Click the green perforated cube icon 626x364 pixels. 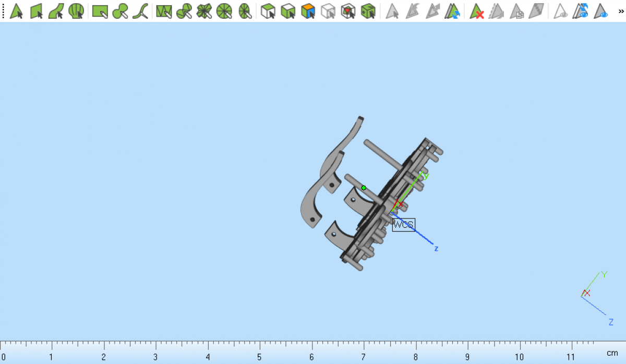pos(368,11)
